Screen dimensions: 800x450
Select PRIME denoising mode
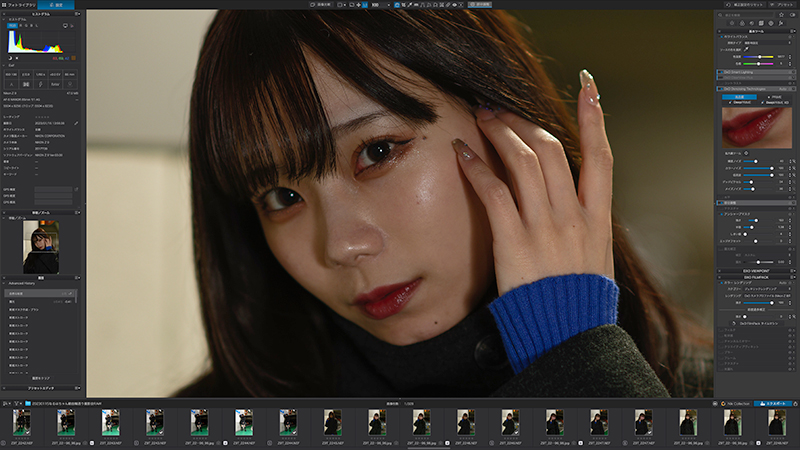(x=774, y=97)
